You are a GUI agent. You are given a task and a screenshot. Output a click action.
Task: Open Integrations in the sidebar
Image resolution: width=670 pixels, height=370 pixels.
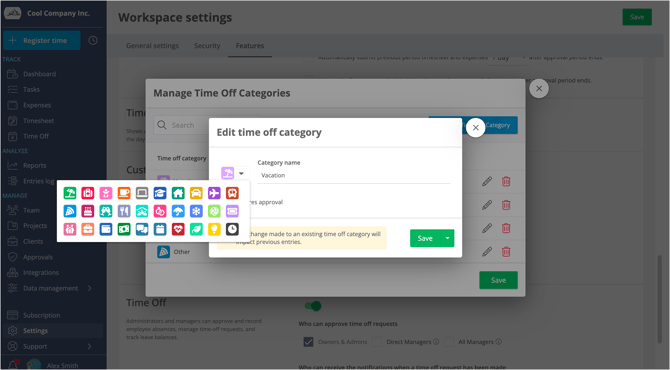41,273
